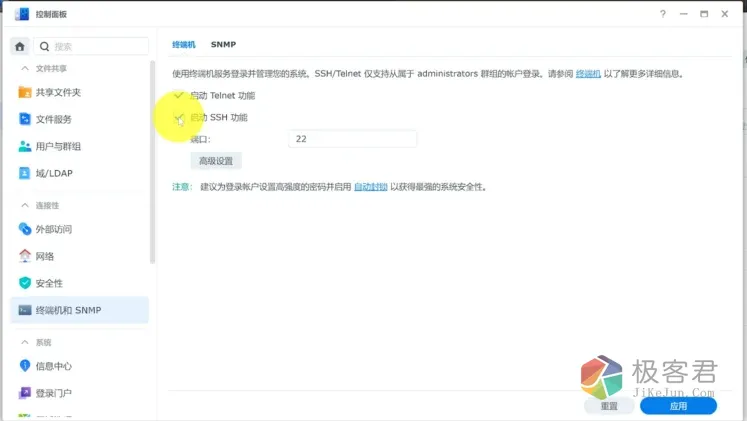Follow the 终端机 help link in description

tap(588, 74)
